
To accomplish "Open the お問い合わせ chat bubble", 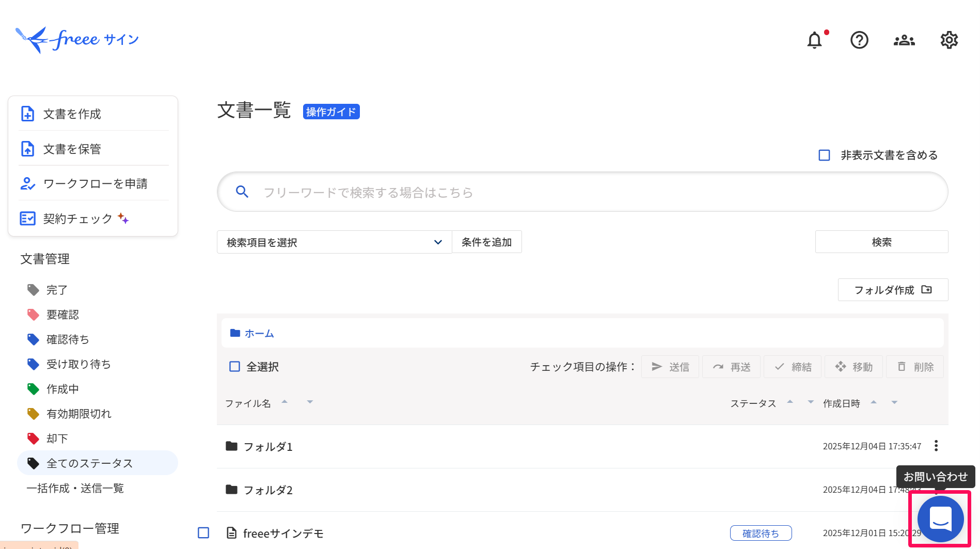I will tap(940, 519).
